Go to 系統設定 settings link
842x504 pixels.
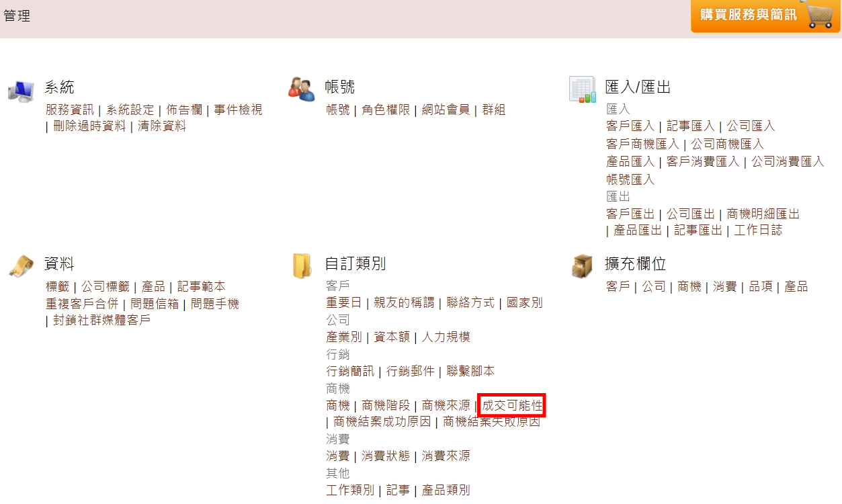130,110
